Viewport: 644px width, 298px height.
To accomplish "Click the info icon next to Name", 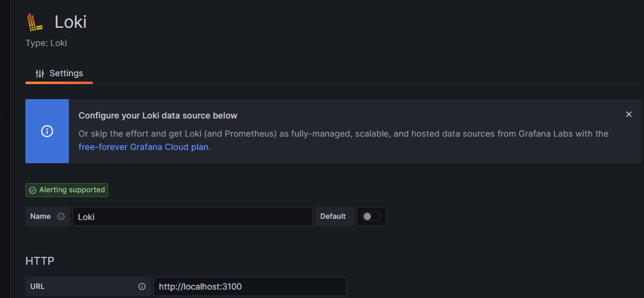I will [x=61, y=216].
